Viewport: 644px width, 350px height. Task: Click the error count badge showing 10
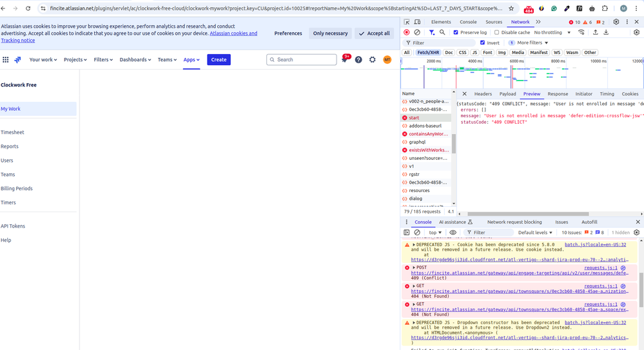[x=574, y=22]
